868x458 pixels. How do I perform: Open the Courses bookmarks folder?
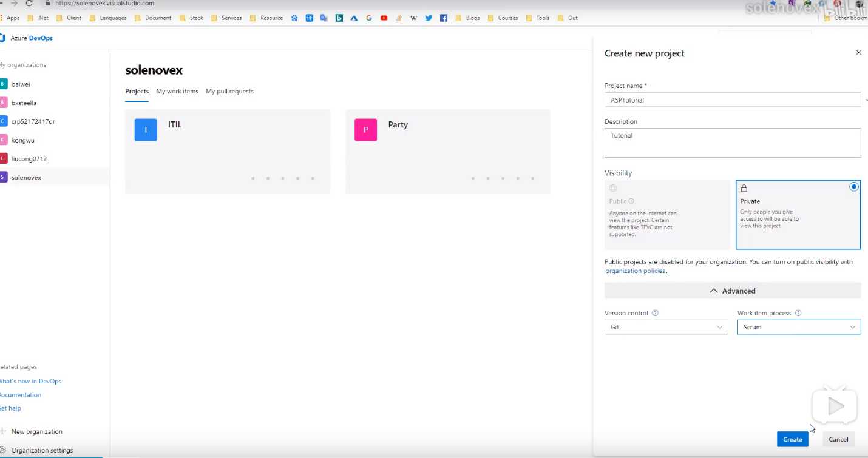click(x=503, y=18)
